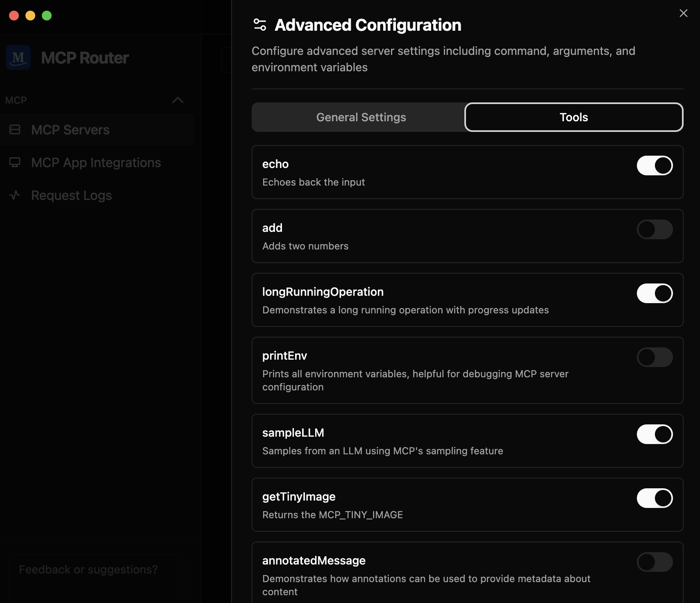This screenshot has height=603, width=700.
Task: Open MCP App Integrations page
Action: (97, 162)
